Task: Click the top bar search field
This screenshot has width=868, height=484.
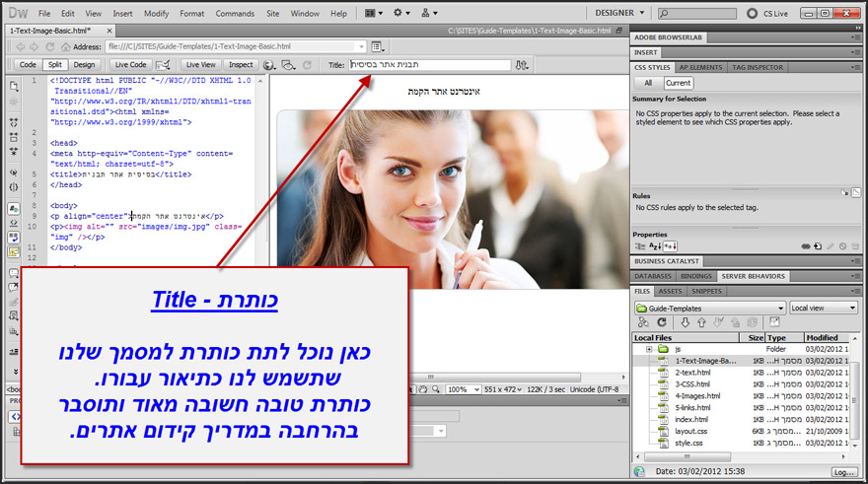Action: [697, 13]
